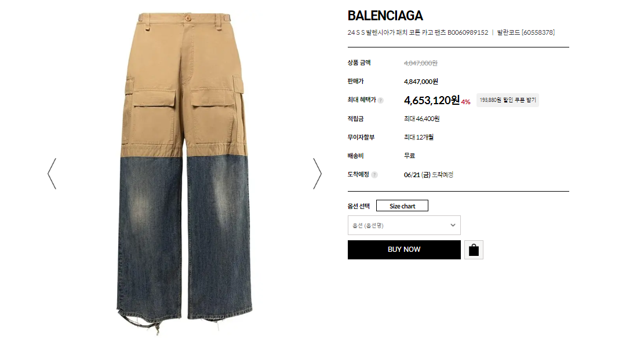Viewport: 644px width, 341px height.
Task: Open help icon beside 도착예정
Action: (x=374, y=175)
